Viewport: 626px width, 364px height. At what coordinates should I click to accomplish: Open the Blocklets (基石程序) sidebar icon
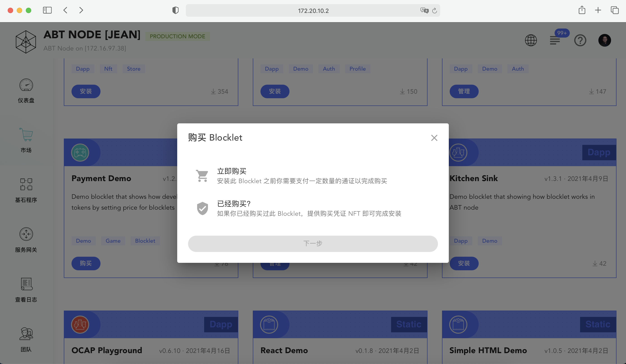pyautogui.click(x=26, y=184)
